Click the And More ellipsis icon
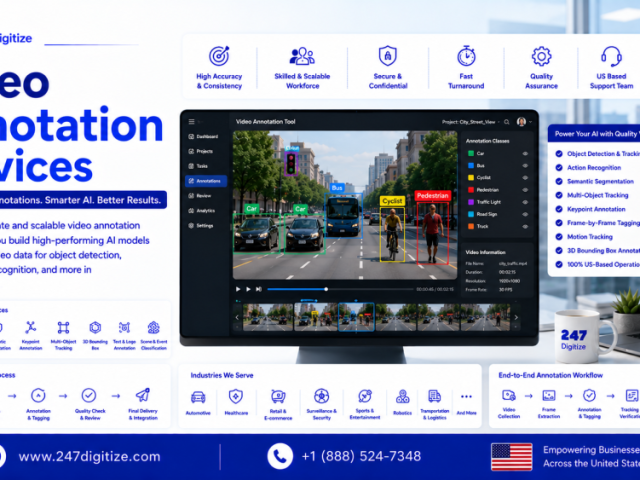 pos(466,396)
